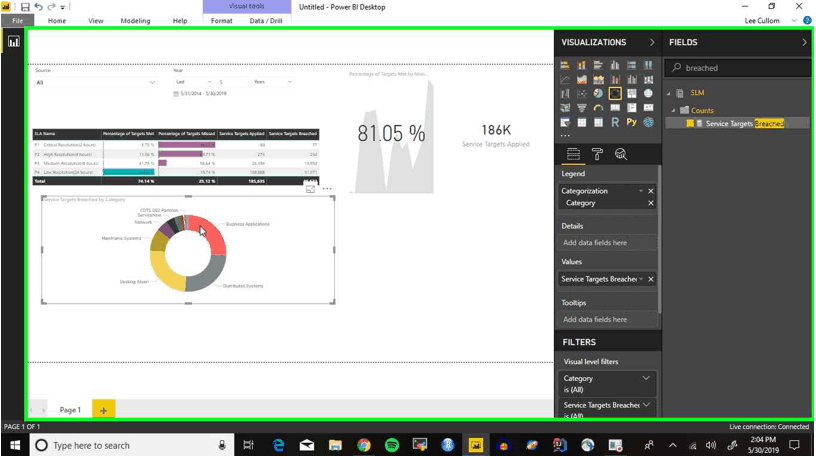The width and height of the screenshot is (816, 457).
Task: Select the Clustered column chart visual
Action: [615, 65]
